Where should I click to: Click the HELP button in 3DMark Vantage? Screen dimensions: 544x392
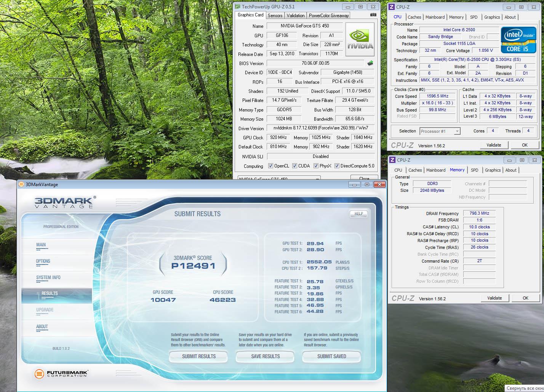click(x=358, y=214)
